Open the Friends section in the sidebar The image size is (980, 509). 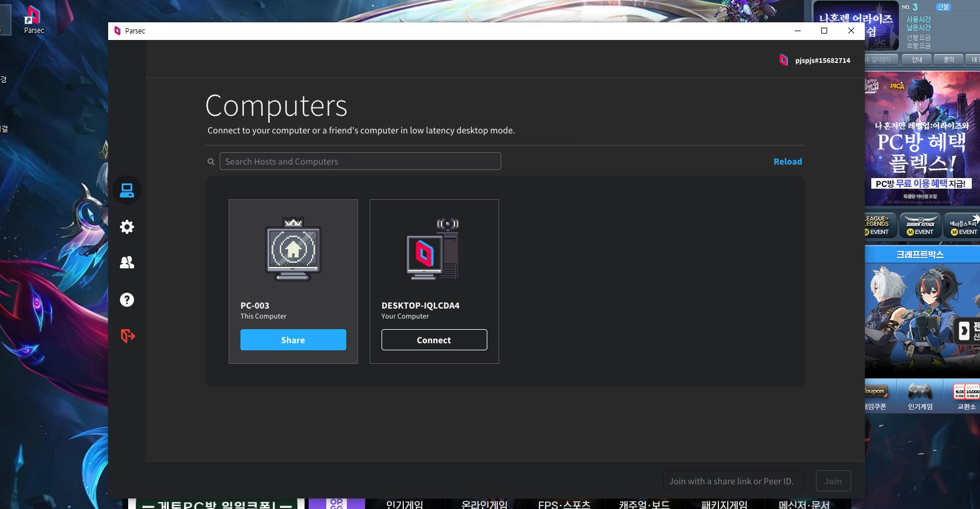pyautogui.click(x=127, y=263)
